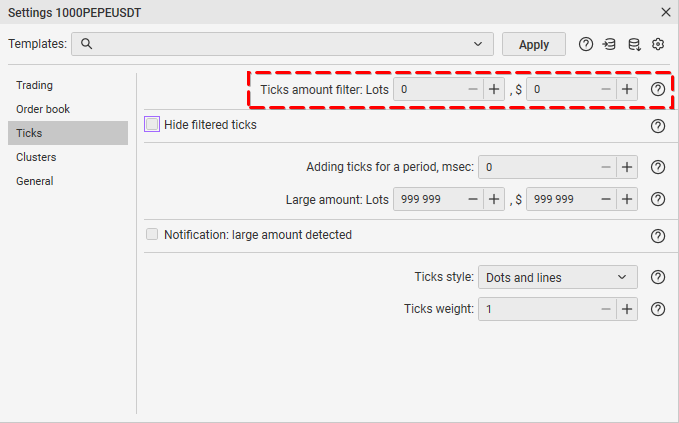Image resolution: width=679 pixels, height=423 pixels.
Task: Show help for Large amount
Action: [658, 199]
